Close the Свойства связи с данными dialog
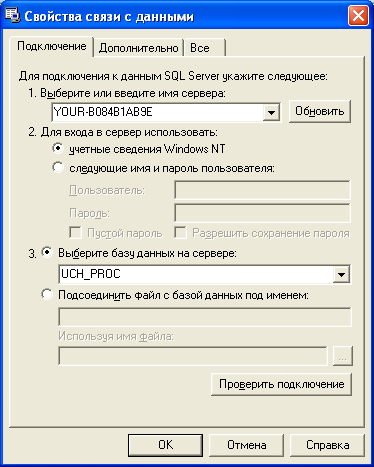The image size is (374, 467). (x=358, y=16)
